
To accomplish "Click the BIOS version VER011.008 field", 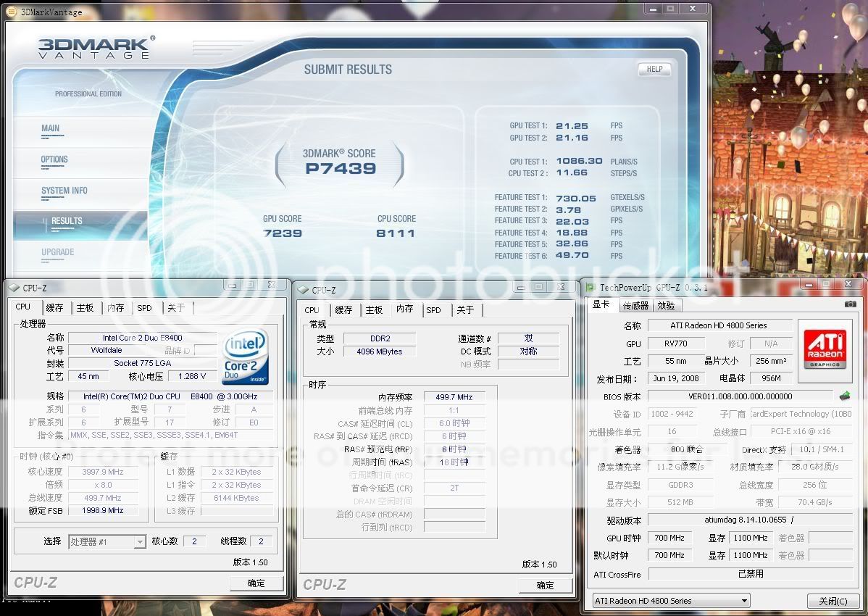I will pyautogui.click(x=740, y=396).
